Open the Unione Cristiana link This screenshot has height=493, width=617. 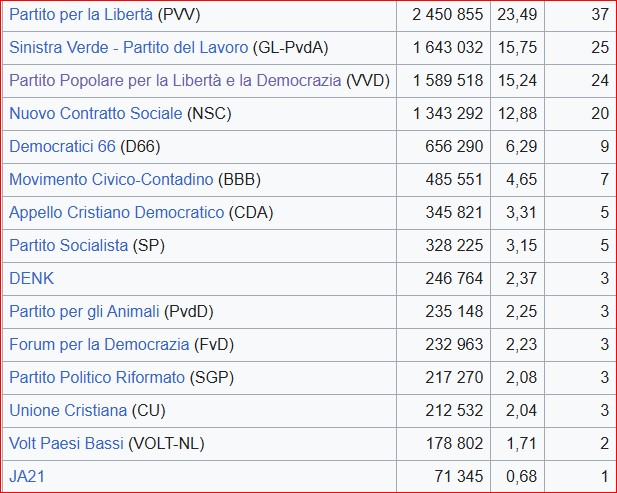(68, 411)
